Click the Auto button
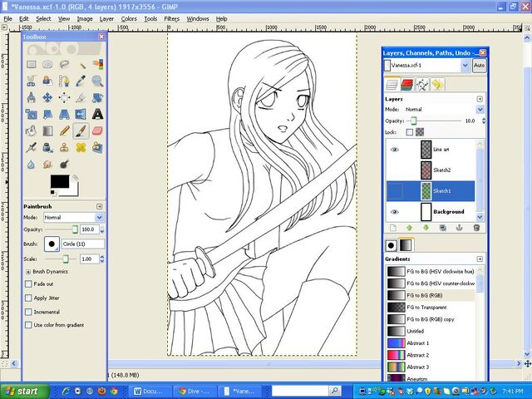This screenshot has height=399, width=532. point(479,65)
